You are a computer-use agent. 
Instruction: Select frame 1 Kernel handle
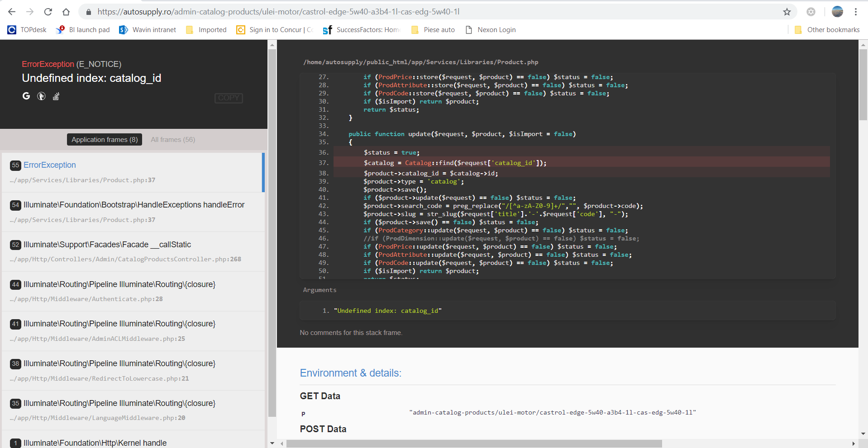pyautogui.click(x=133, y=440)
